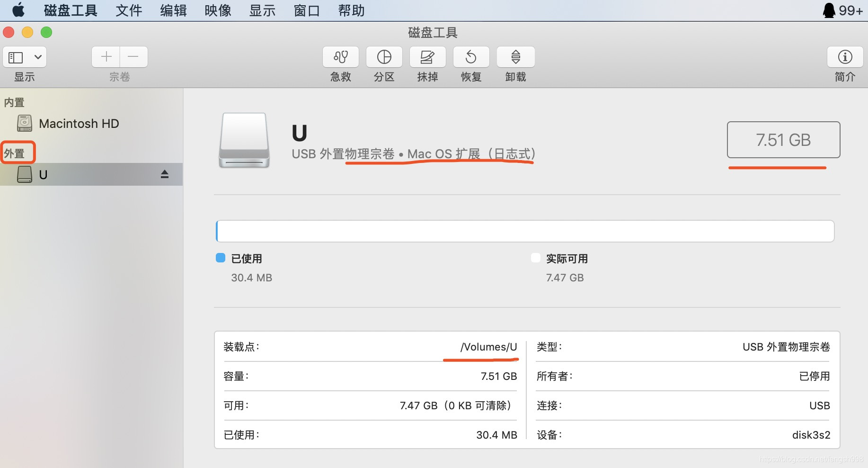Open the 文件 menu

coord(129,10)
